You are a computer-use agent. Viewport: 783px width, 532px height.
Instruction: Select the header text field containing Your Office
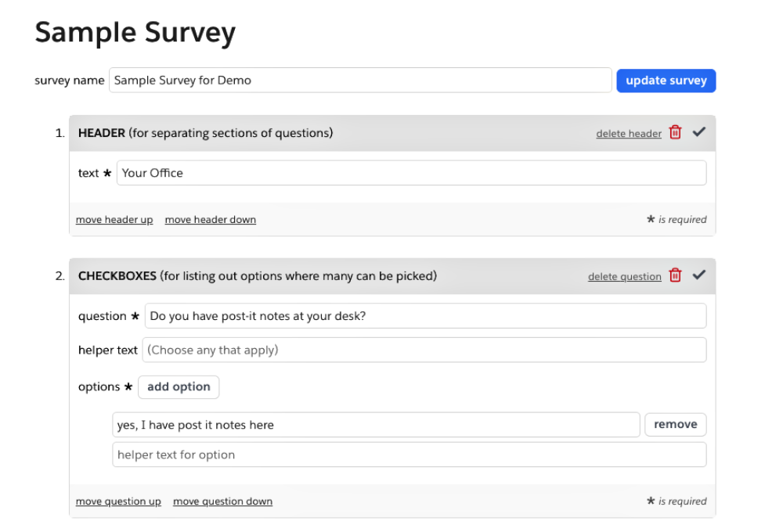pos(411,172)
